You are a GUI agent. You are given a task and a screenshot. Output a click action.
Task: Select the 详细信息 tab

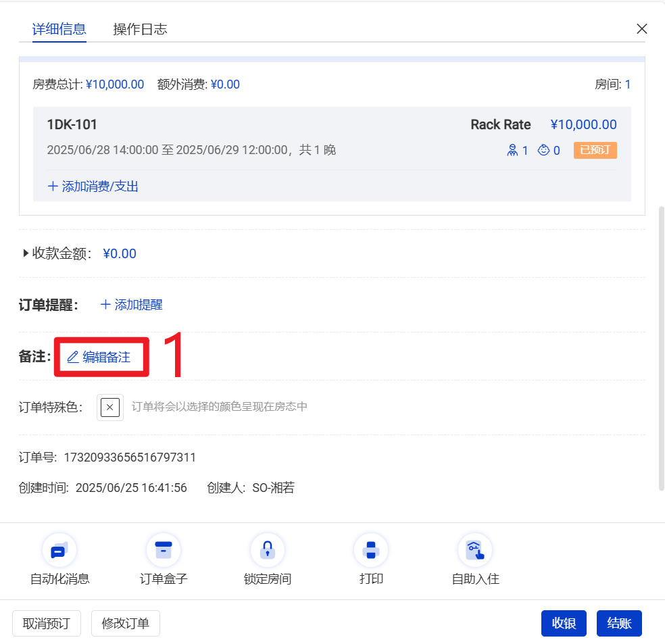tap(59, 29)
